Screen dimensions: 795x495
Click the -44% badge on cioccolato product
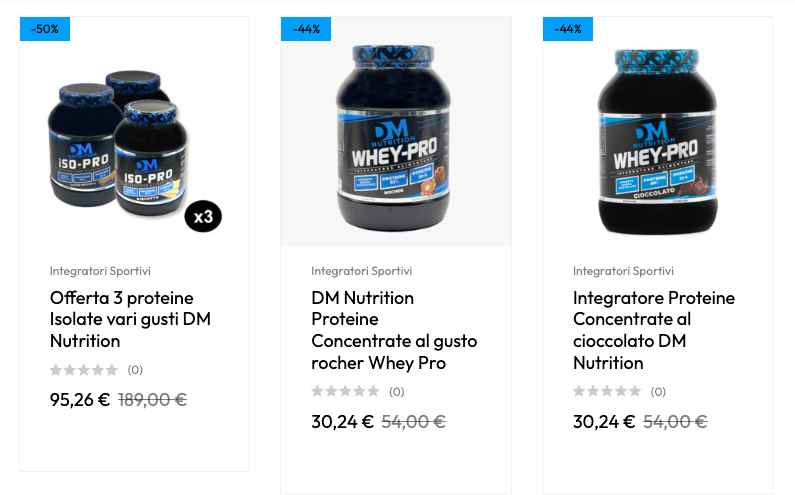pos(567,29)
